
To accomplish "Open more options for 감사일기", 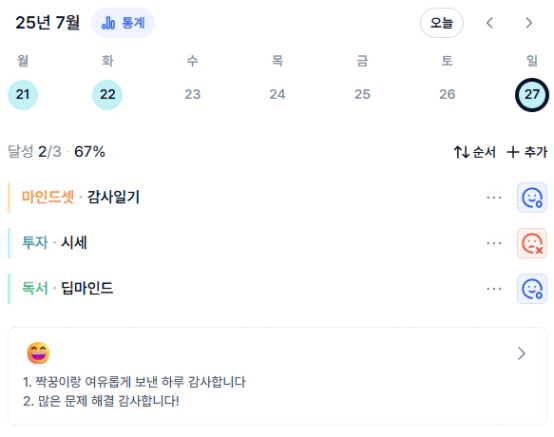I will click(x=494, y=197).
